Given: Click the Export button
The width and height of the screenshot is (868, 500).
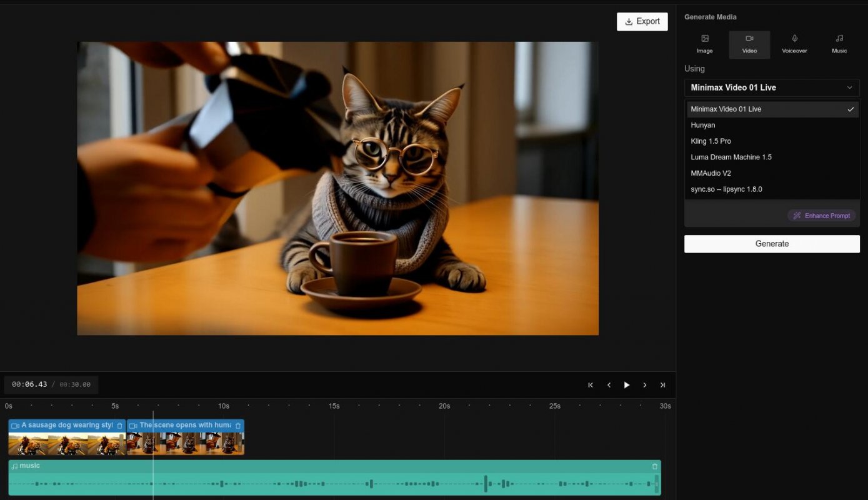Looking at the screenshot, I should click(x=642, y=21).
